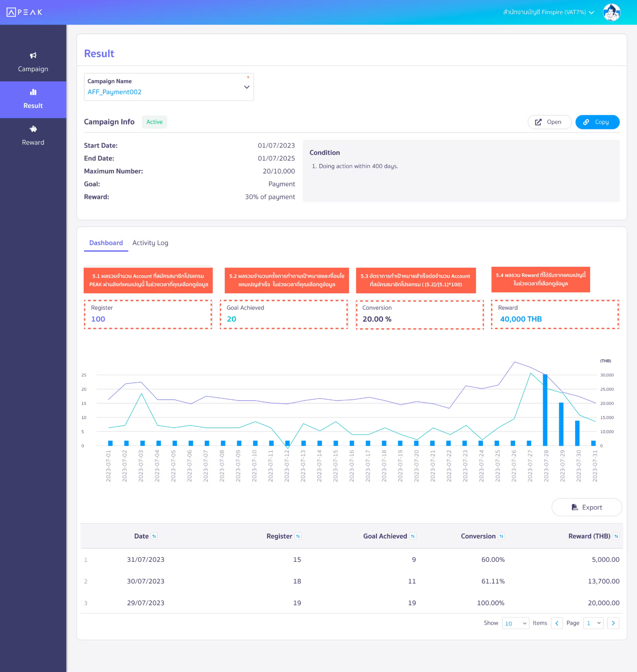Screen dimensions: 637x672
Task: Click the Register 100 summary card
Action: click(x=148, y=314)
